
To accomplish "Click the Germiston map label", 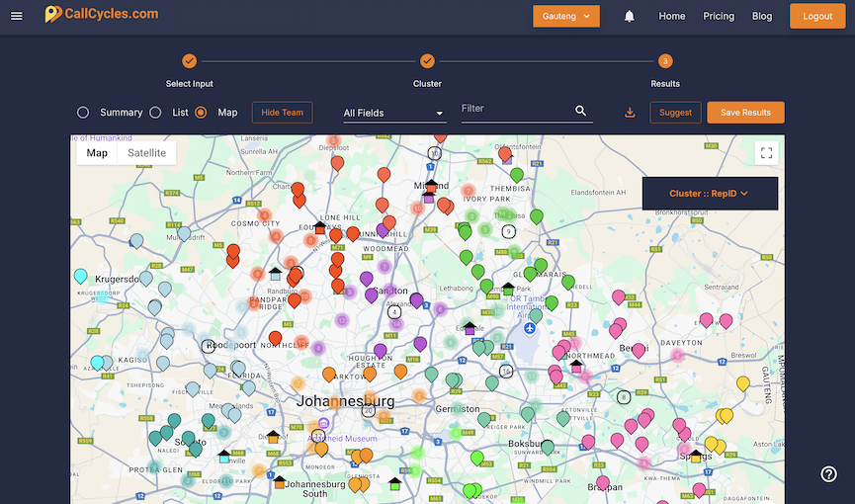I will 458,408.
